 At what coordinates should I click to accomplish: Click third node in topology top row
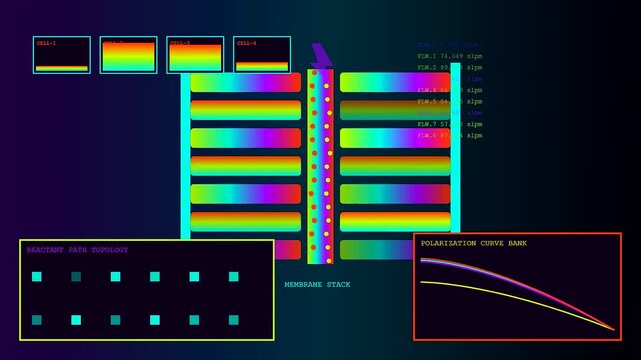(x=115, y=277)
